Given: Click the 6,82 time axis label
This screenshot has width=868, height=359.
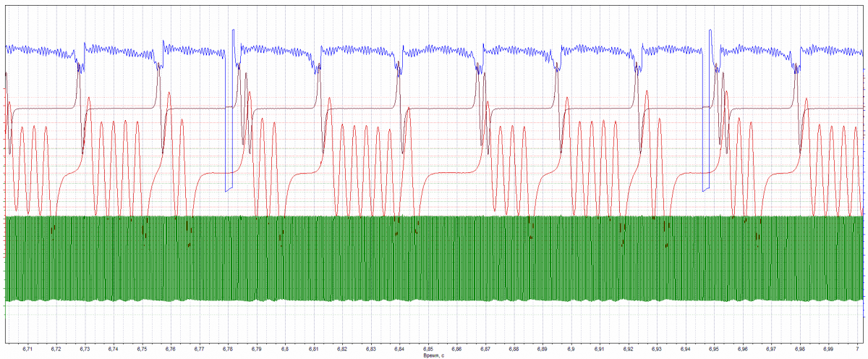Looking at the screenshot, I should pyautogui.click(x=342, y=349).
